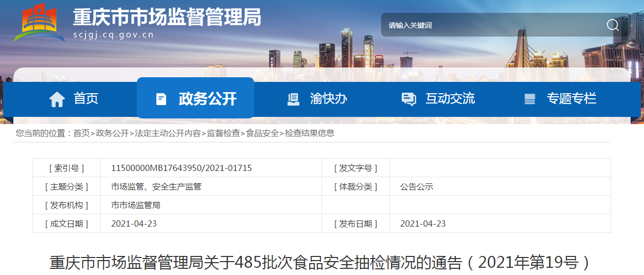Open the 专题专栏 navigation tab
The image size is (644, 275).
(560, 98)
